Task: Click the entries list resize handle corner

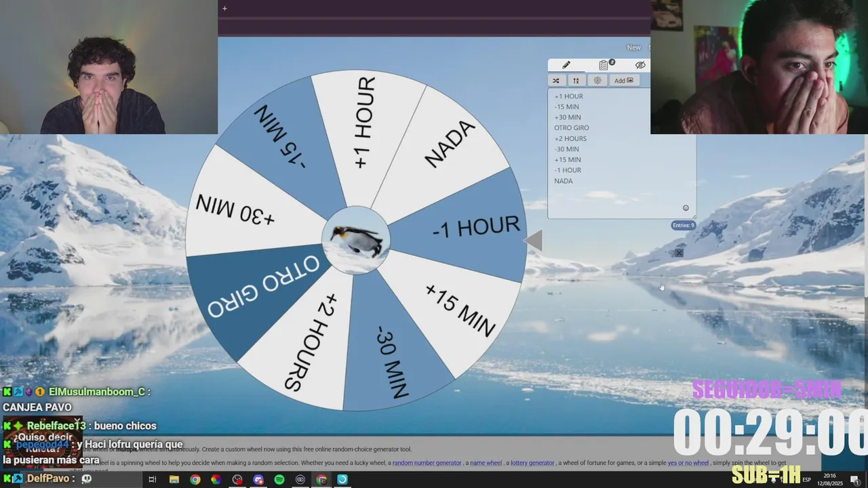Action: coord(693,216)
